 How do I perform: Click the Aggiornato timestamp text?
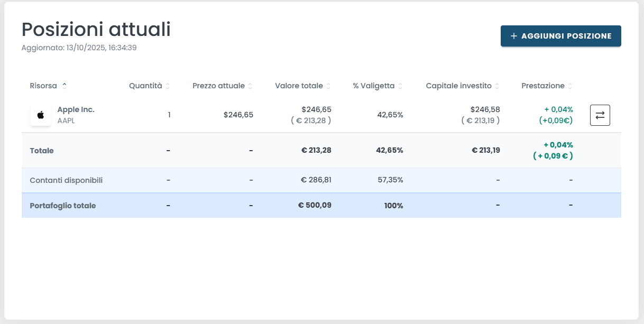79,48
